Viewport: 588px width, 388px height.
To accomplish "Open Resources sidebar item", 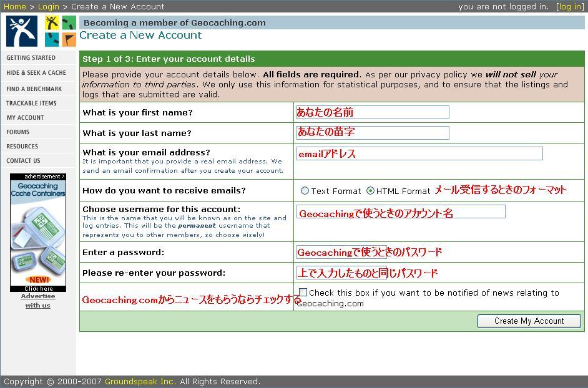I will click(x=22, y=146).
